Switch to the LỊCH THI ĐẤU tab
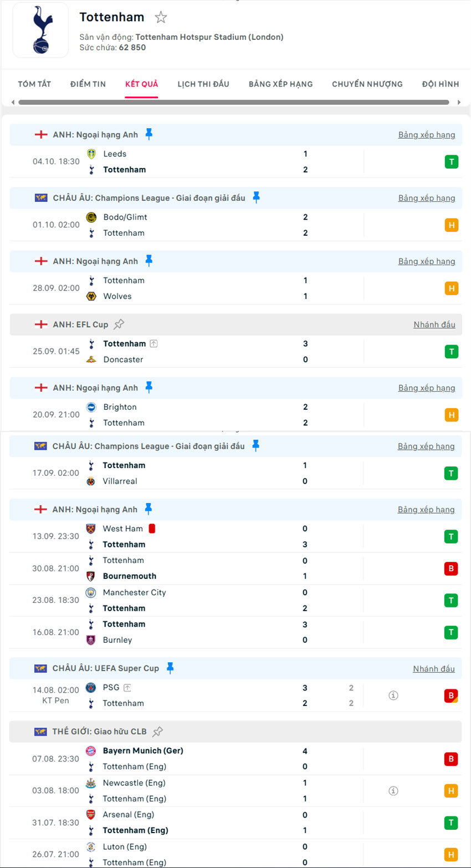This screenshot has width=471, height=868. pos(203,84)
